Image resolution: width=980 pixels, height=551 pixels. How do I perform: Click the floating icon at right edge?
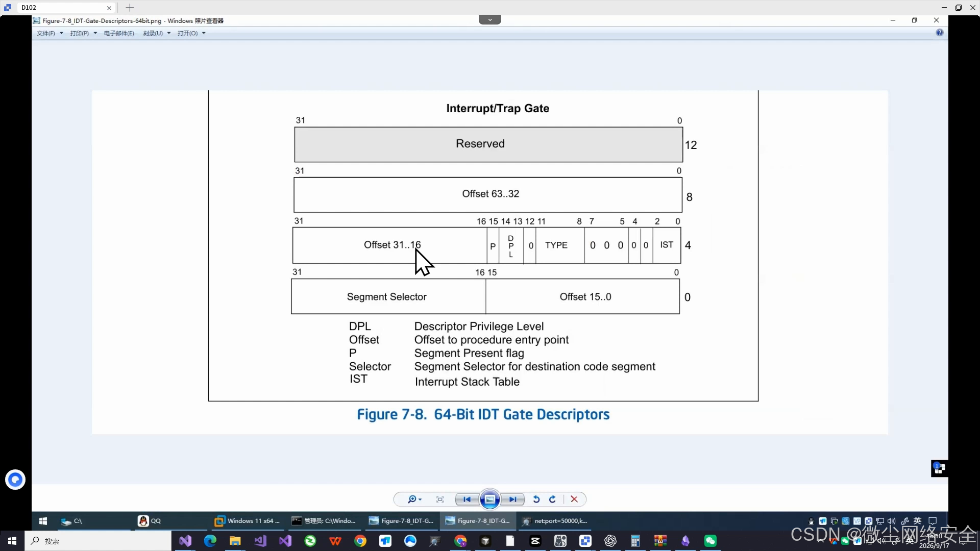click(x=939, y=468)
